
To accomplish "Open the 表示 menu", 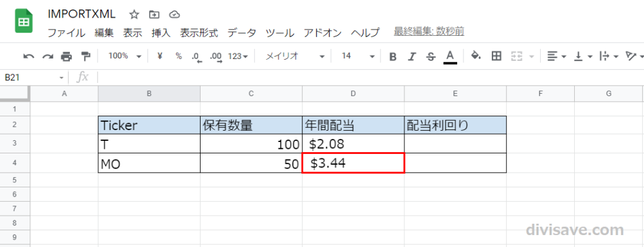I will [x=132, y=33].
